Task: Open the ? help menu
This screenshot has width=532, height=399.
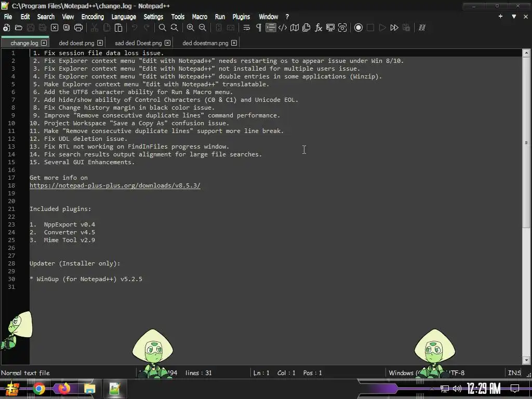Action: pos(287,17)
